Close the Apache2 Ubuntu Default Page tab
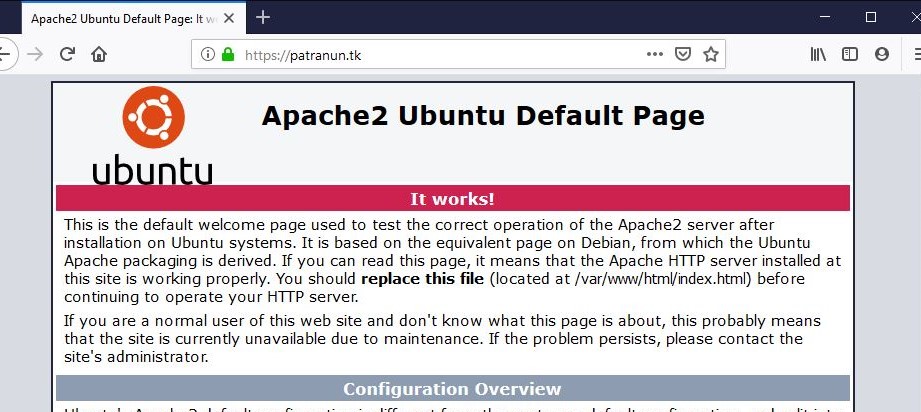This screenshot has width=921, height=412. click(x=229, y=18)
